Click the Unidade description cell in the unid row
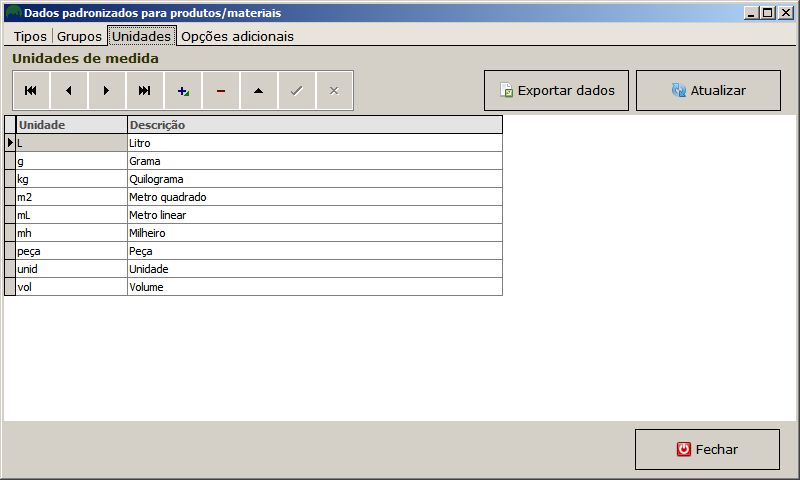The image size is (800, 480). (x=315, y=269)
